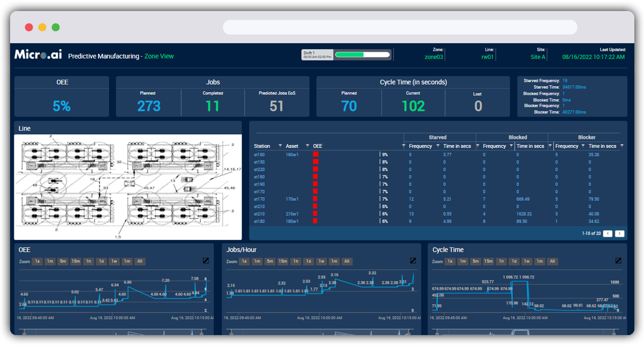Click the 669.49 blocked time cell
Screen dimensions: 644x347
click(523, 199)
